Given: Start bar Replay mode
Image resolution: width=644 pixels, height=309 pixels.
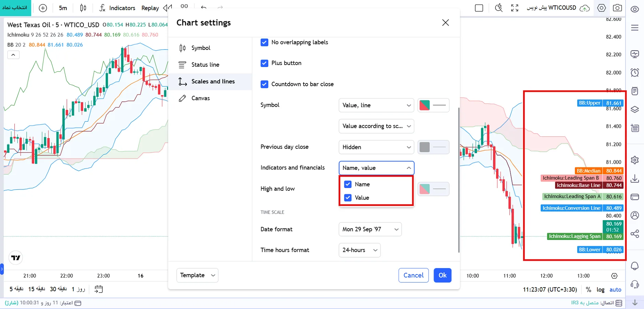Looking at the screenshot, I should (x=150, y=8).
